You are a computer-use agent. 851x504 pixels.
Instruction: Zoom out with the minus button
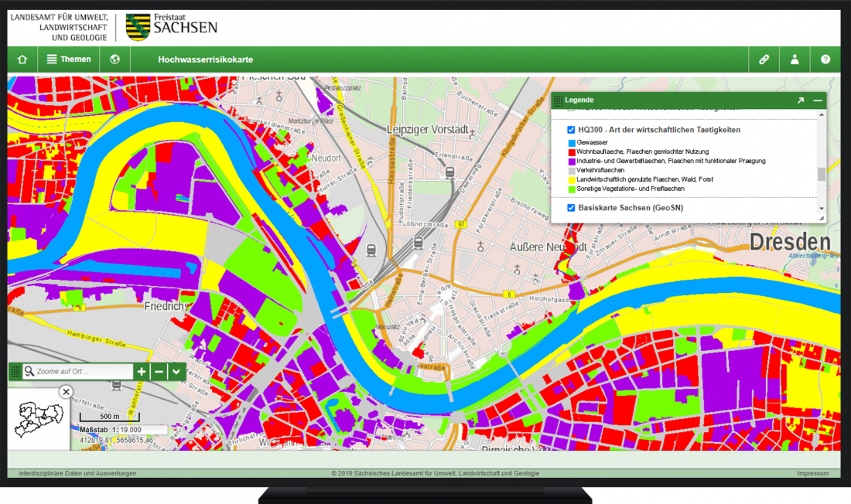click(159, 372)
